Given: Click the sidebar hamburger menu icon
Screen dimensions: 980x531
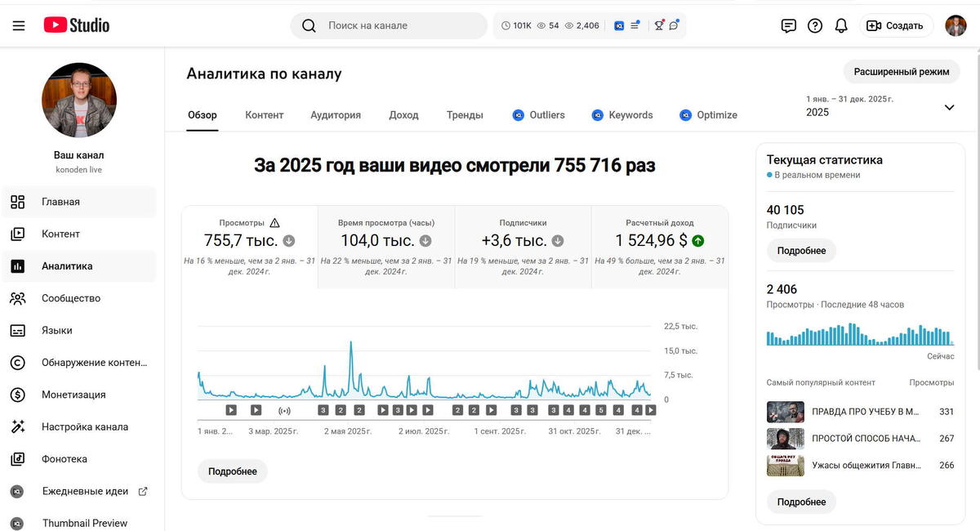Looking at the screenshot, I should pyautogui.click(x=18, y=25).
